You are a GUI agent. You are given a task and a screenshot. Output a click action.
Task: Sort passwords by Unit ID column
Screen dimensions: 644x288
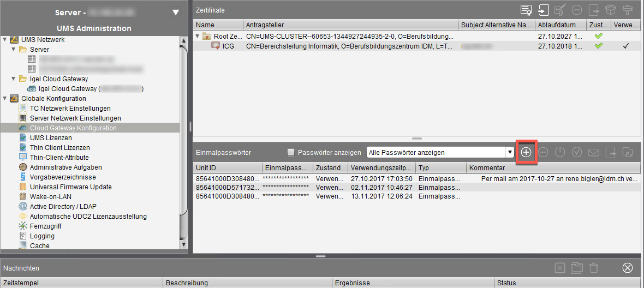click(228, 168)
